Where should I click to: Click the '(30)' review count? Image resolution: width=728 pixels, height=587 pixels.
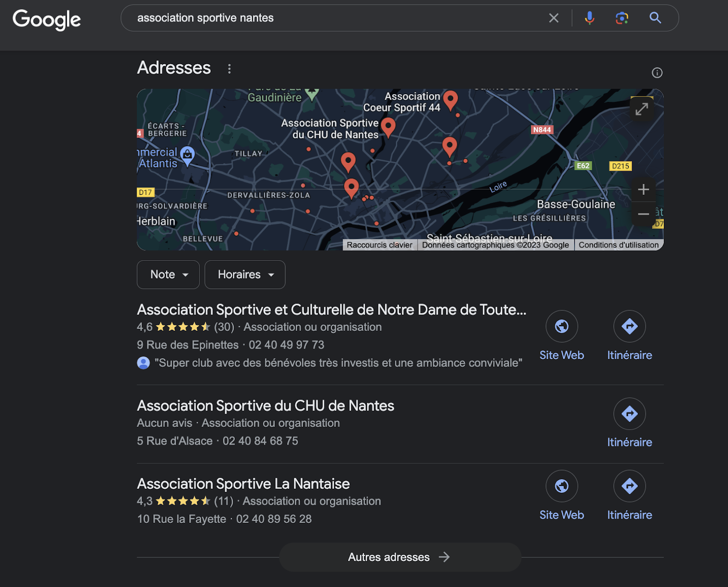(x=224, y=327)
